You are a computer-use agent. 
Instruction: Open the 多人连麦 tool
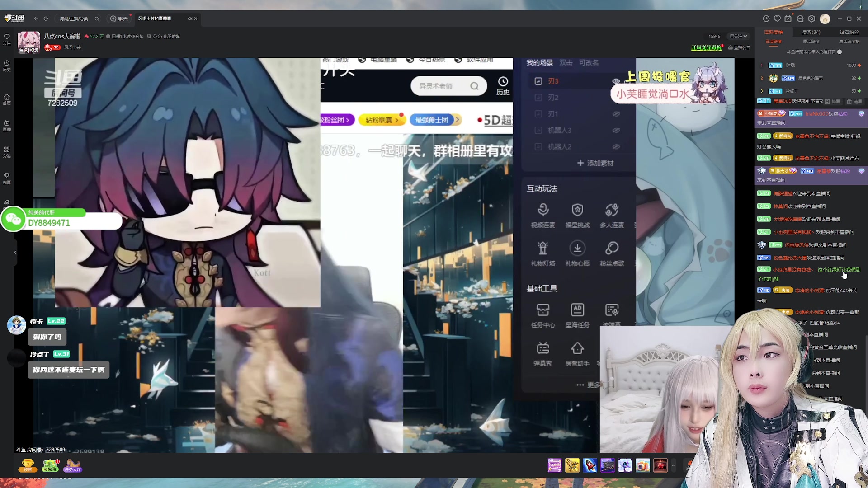612,216
